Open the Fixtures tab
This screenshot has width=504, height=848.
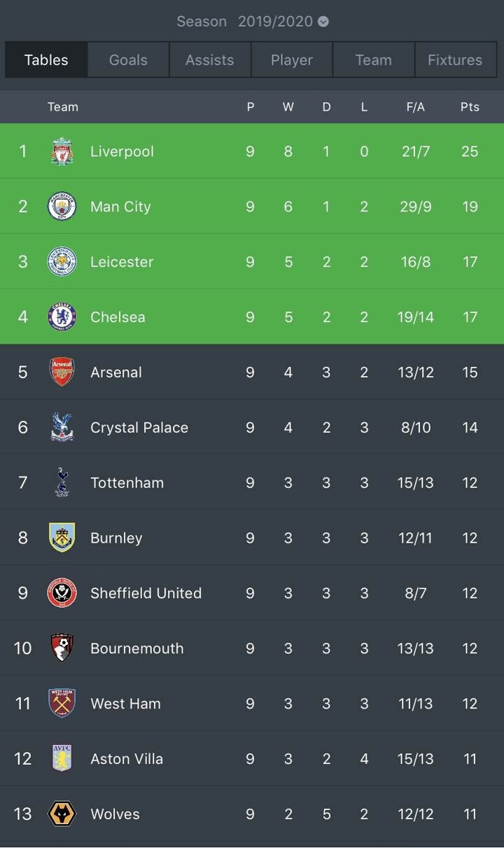455,60
